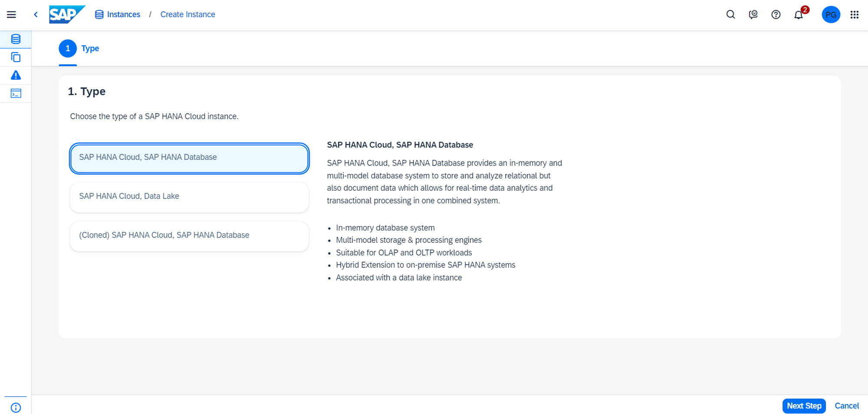Click the info icon in sidebar footer
Screen dimensions: 868x414
pos(16,407)
